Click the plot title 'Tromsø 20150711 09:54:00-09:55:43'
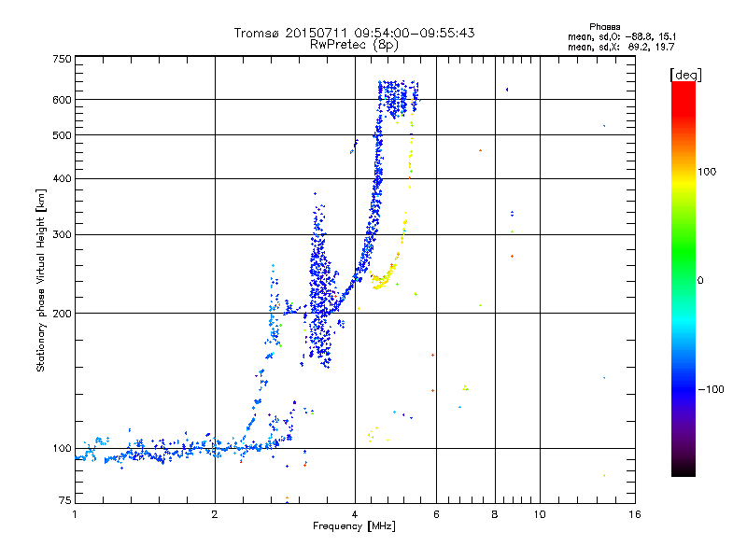The width and height of the screenshot is (747, 560). point(354,33)
